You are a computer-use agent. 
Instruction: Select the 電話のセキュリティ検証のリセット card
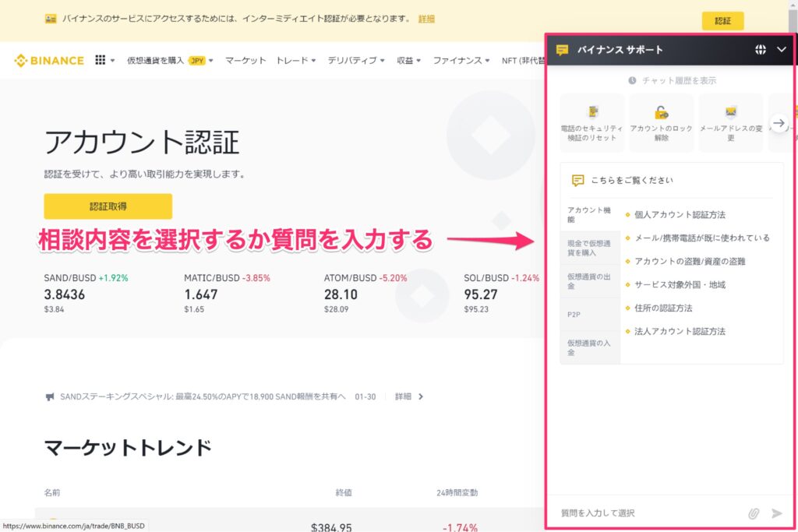pyautogui.click(x=592, y=122)
